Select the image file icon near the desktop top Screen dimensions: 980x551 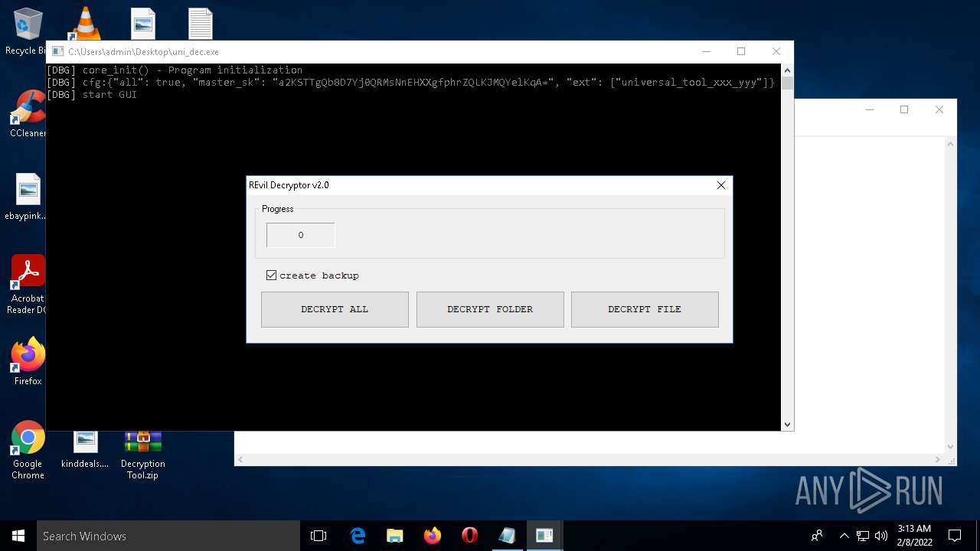(143, 23)
